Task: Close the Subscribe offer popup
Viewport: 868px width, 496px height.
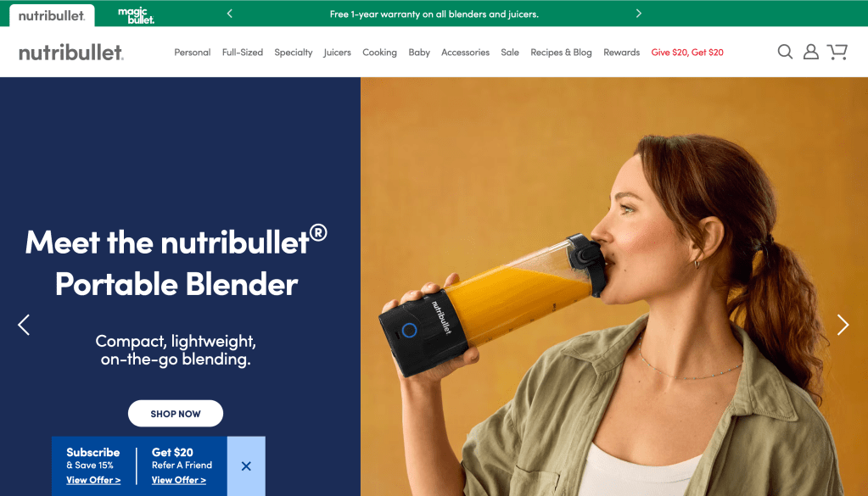Action: (246, 465)
